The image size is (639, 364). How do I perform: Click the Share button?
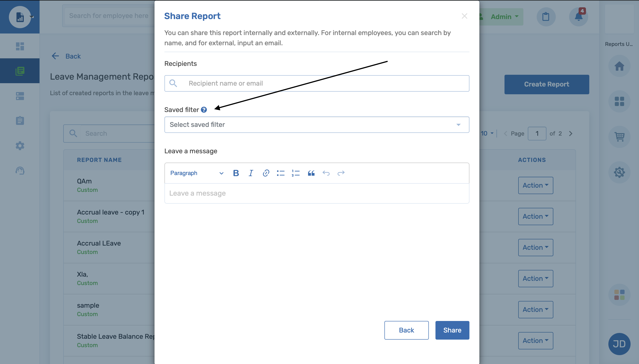coord(452,330)
